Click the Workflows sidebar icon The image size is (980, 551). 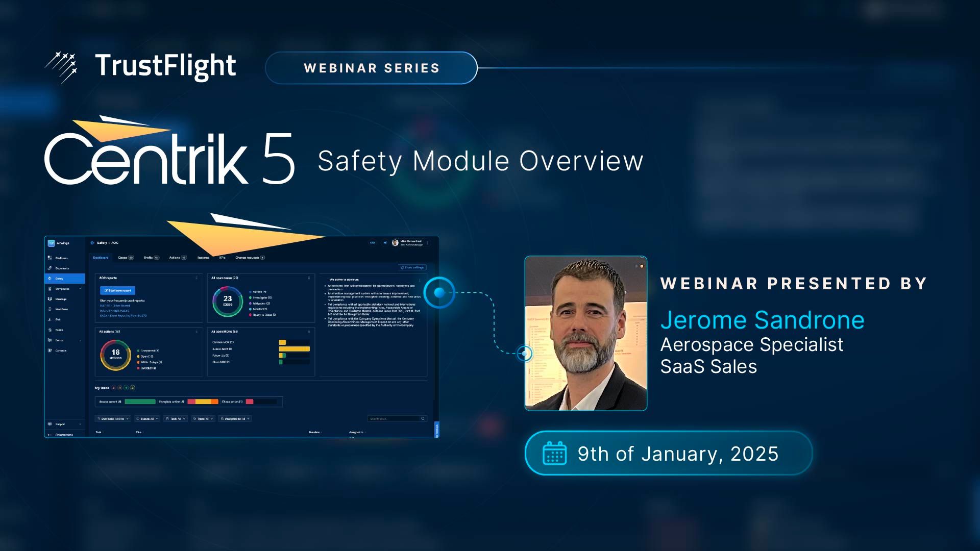point(50,309)
